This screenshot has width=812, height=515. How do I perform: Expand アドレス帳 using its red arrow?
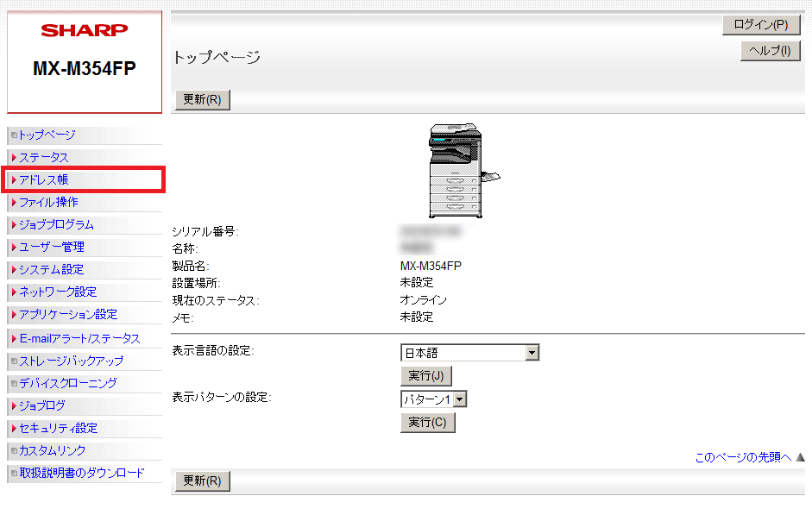[x=14, y=179]
